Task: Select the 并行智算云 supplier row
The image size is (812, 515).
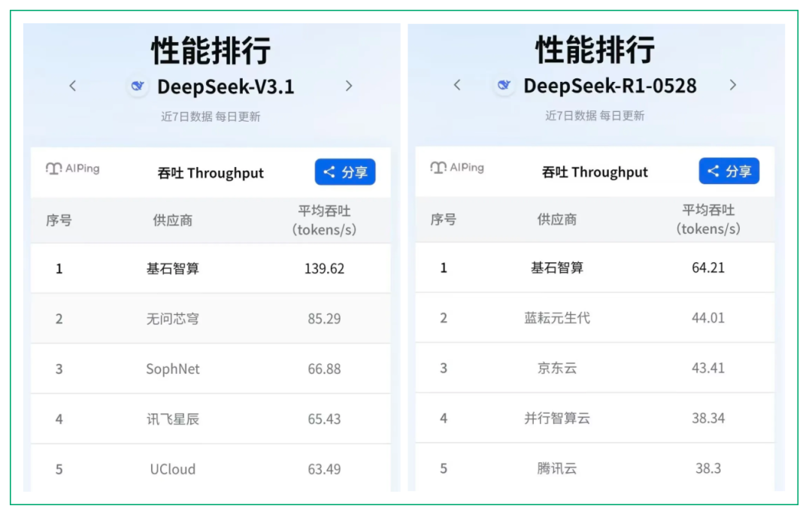Action: coord(595,418)
